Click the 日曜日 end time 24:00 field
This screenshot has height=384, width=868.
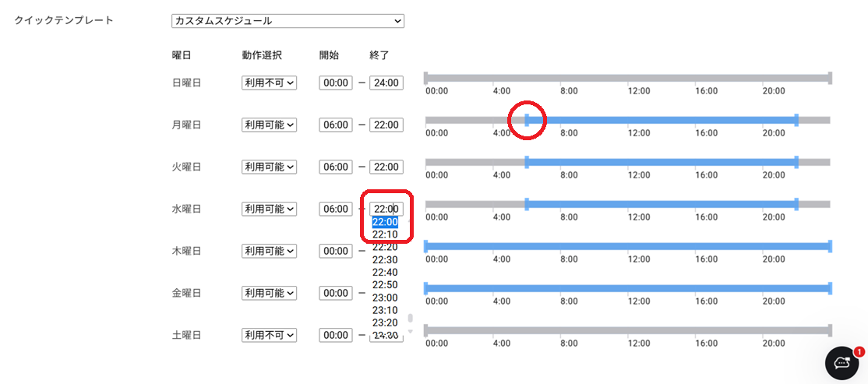point(386,83)
